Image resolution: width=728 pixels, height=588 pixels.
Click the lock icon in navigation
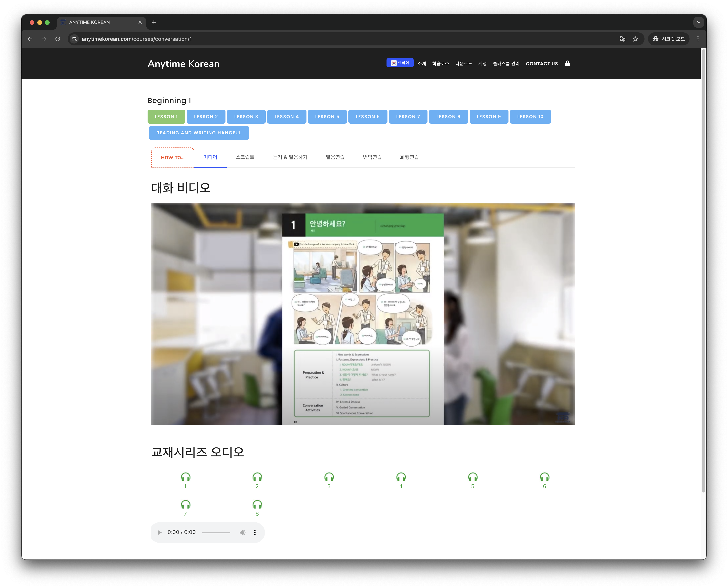567,63
